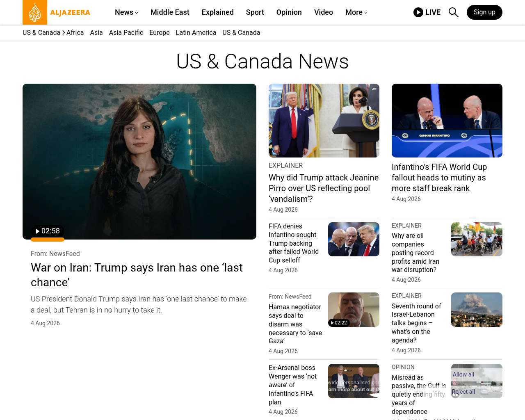Click the date under the Wenger story
Image resolution: width=525 pixels, height=420 pixels.
tap(283, 412)
